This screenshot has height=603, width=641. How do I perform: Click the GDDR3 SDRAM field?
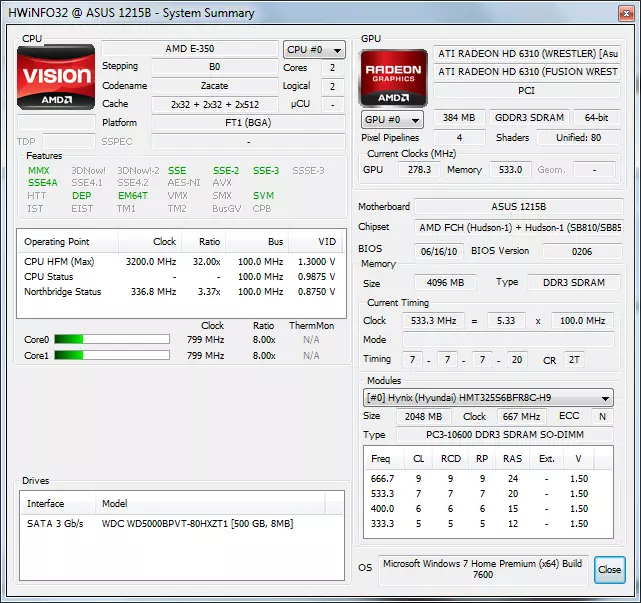(x=529, y=118)
